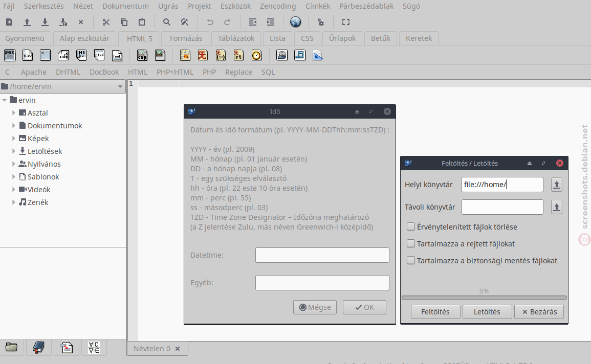Insert the audio tag music-note icon
591x364 pixels.
[300, 55]
